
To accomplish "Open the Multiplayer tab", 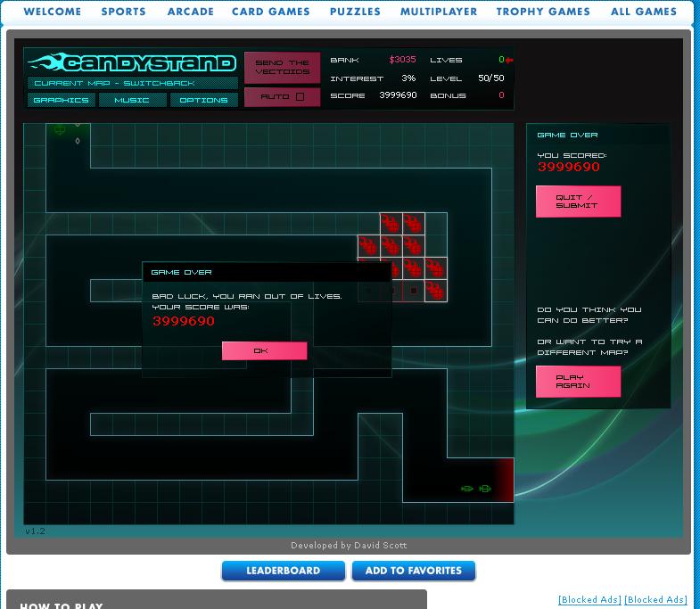I will [439, 12].
